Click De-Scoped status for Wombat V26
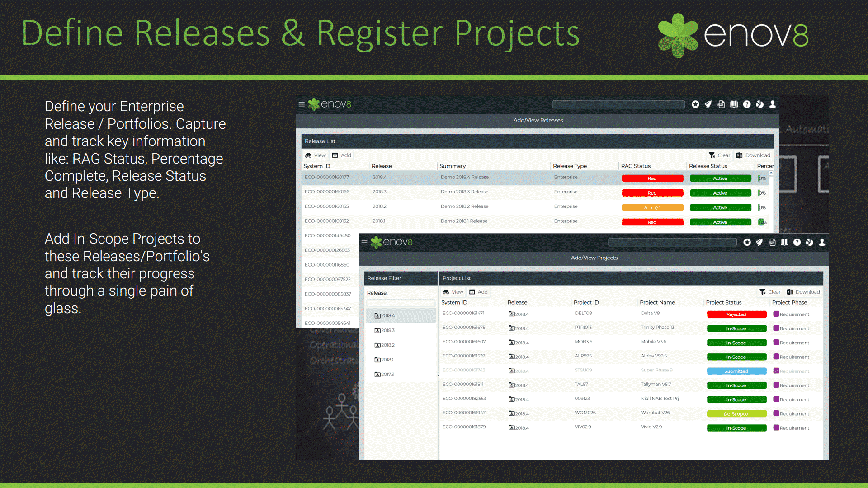Viewport: 868px width, 488px height. pyautogui.click(x=736, y=414)
